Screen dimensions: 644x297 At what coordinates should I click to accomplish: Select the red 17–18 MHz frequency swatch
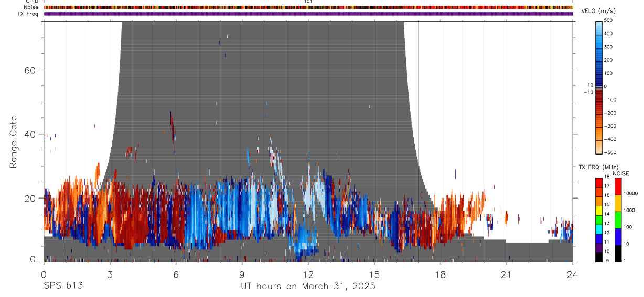599,182
